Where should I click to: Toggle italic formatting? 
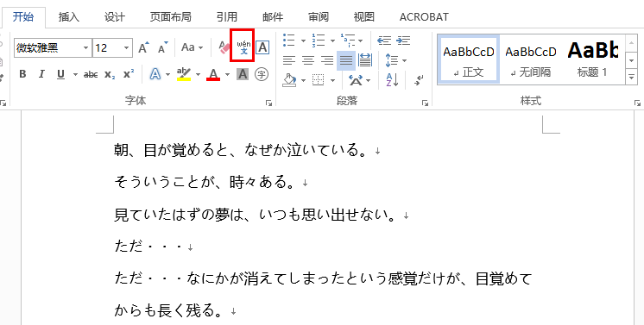pos(41,74)
